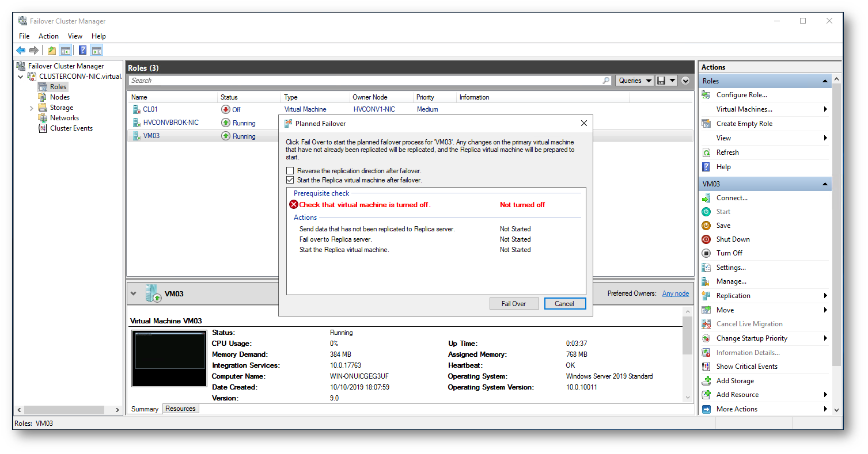Viewport: 868px width, 454px height.
Task: Switch to the Resources tab
Action: (x=180, y=409)
